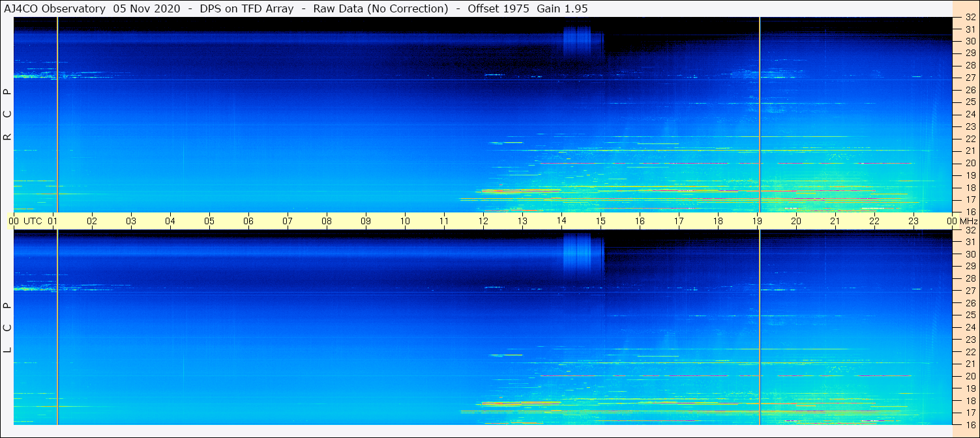Click the 'Gain 1.95' value in the header
The height and width of the screenshot is (438, 980).
tap(562, 8)
